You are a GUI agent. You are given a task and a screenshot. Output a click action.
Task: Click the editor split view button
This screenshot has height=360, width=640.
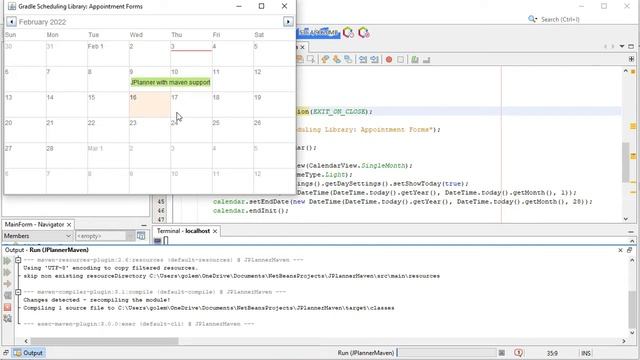[631, 59]
